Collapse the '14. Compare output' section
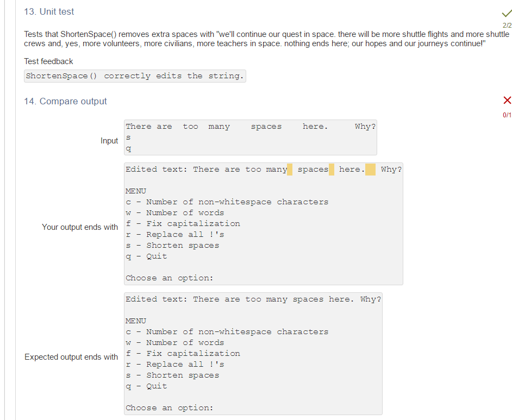Image resolution: width=512 pixels, height=420 pixels. (x=65, y=101)
